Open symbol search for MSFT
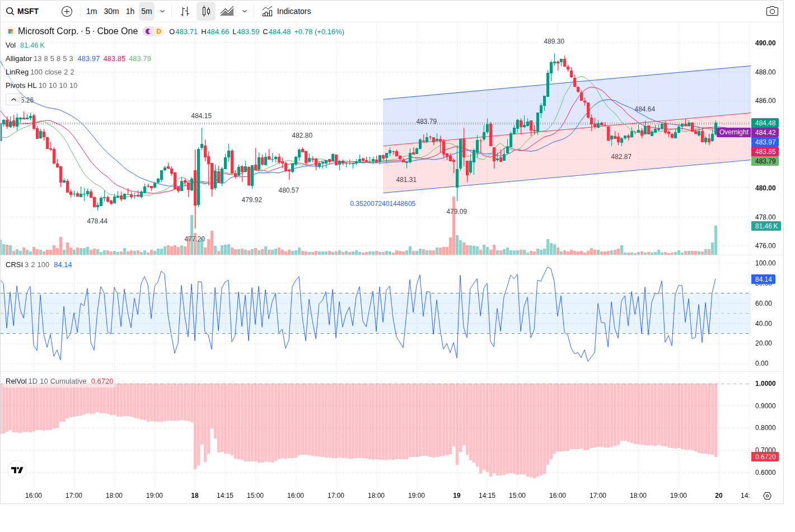This screenshot has height=532, width=795. (x=23, y=11)
